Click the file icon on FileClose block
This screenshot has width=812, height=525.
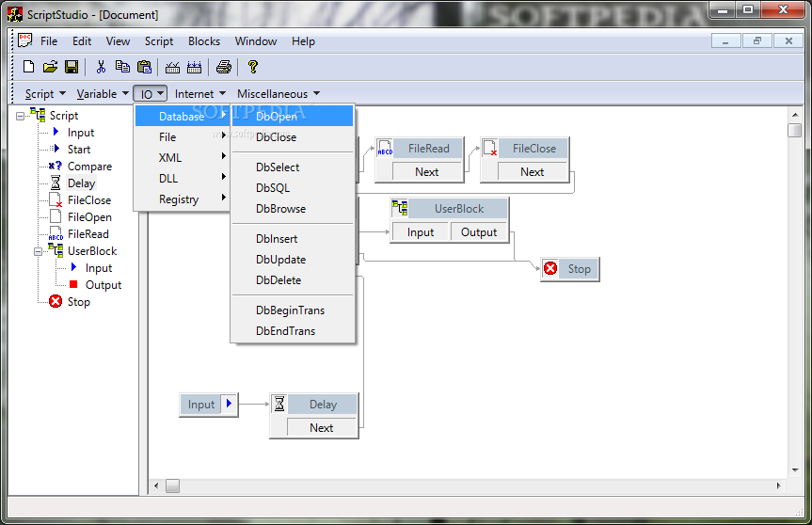490,149
